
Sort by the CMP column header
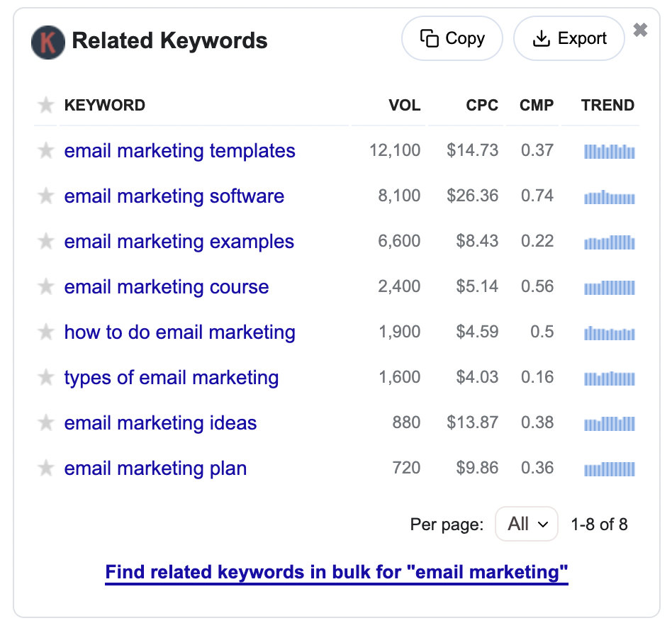click(537, 106)
